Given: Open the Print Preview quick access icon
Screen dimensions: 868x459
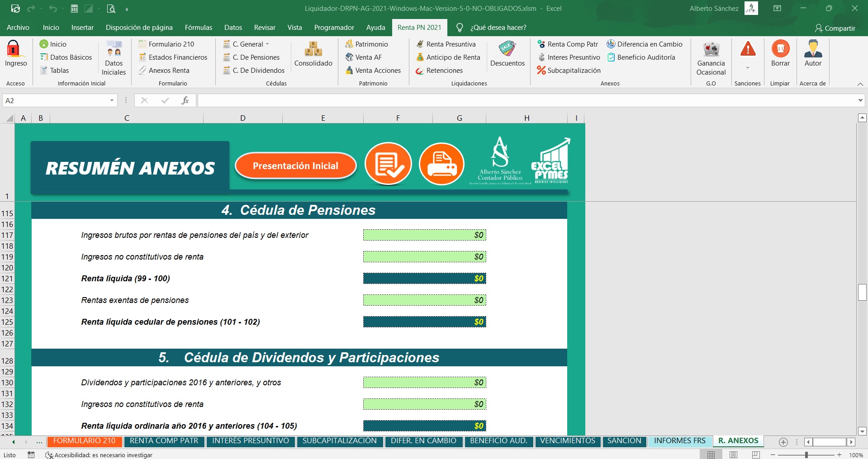Looking at the screenshot, I should coord(111,9).
